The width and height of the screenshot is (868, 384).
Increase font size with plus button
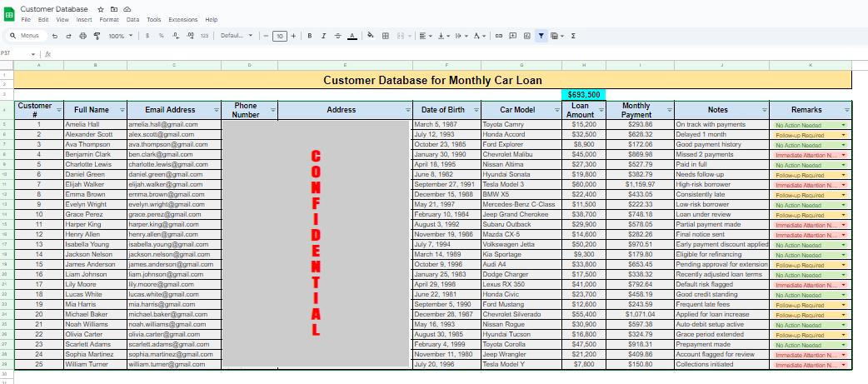pyautogui.click(x=293, y=36)
